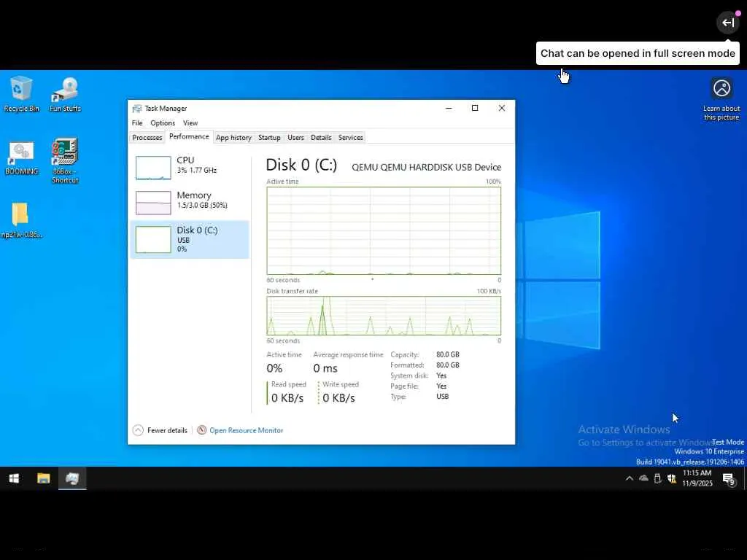The image size is (747, 560).
Task: Open the Recycle Bin desktop icon
Action: (x=21, y=94)
